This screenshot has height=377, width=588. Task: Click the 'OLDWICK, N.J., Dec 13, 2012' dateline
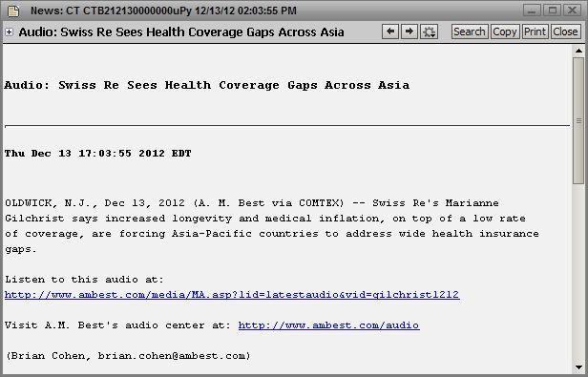click(x=94, y=203)
